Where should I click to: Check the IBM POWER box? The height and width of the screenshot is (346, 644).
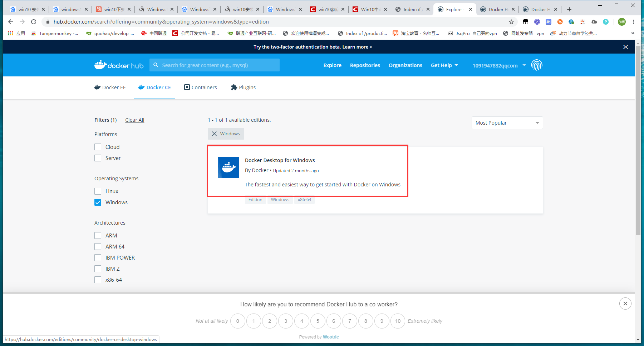coord(98,257)
